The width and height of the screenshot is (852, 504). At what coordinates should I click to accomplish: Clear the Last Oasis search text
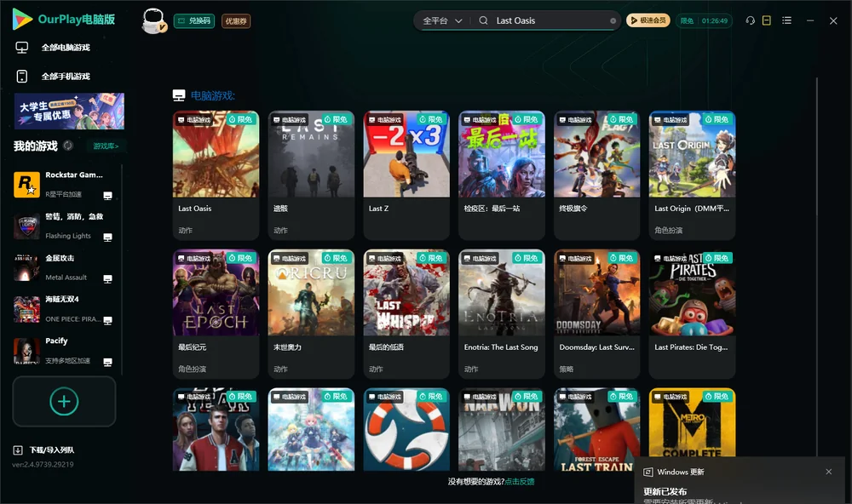pyautogui.click(x=613, y=21)
